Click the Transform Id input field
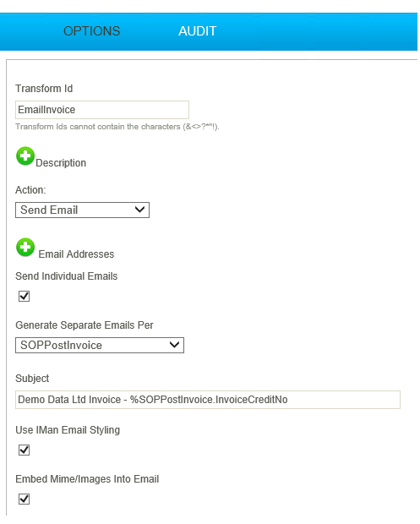The image size is (420, 524). click(102, 110)
